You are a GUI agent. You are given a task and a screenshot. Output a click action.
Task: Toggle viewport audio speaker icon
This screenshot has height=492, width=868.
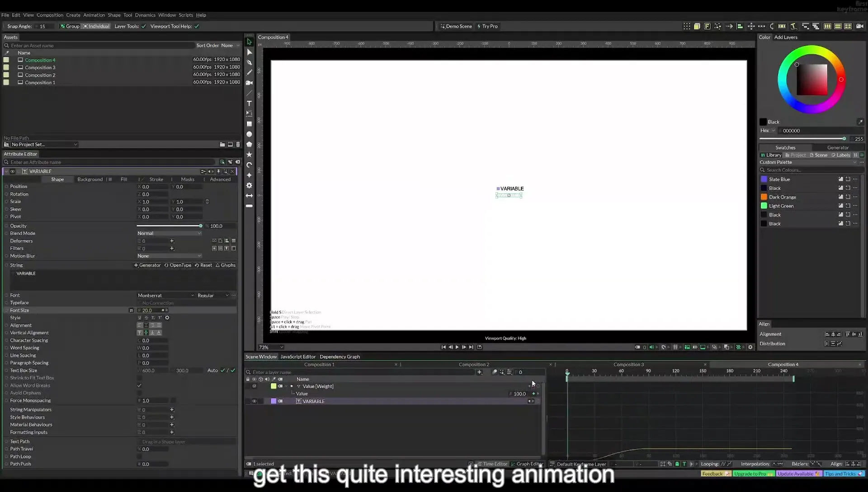[651, 347]
